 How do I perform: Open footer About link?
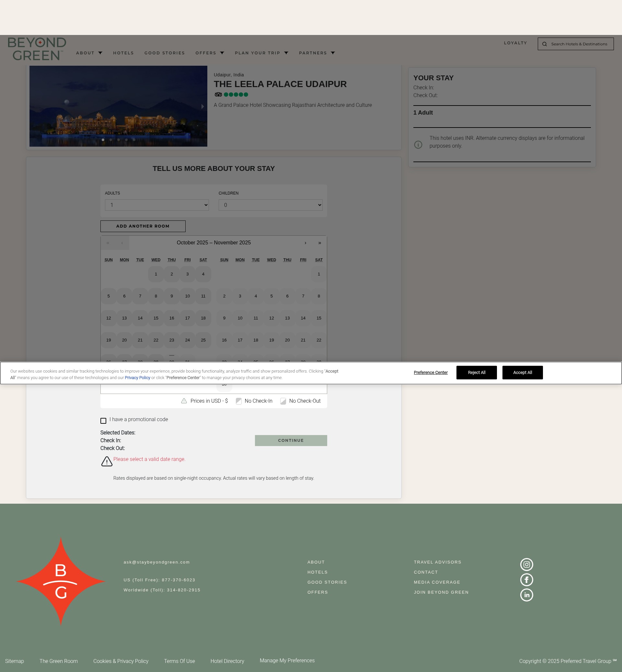(316, 562)
